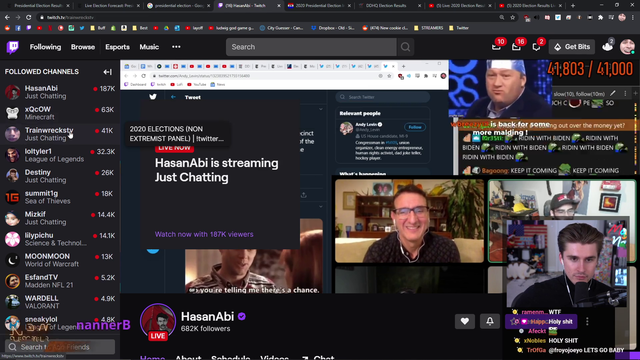
Task: Go forward in Chrome
Action: pos(18,18)
